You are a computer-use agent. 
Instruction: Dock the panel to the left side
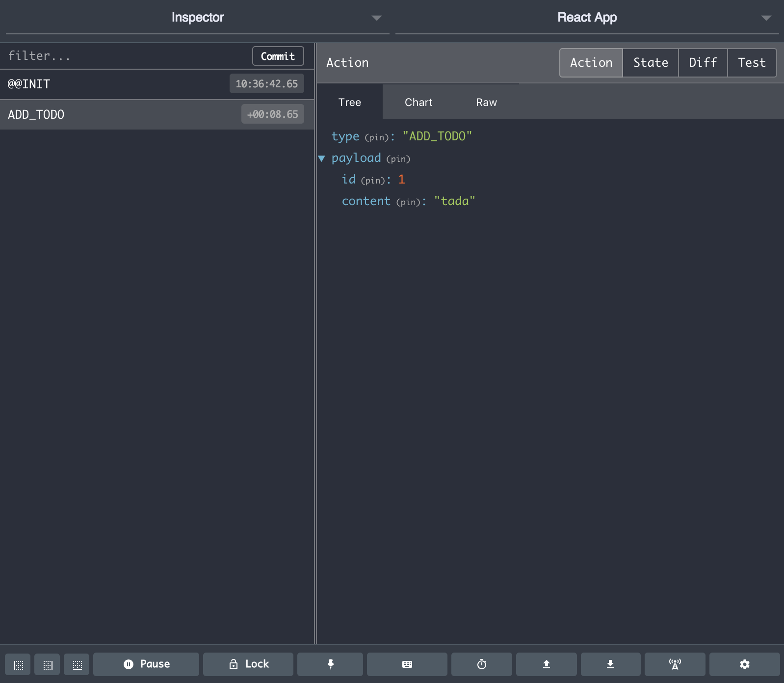18,665
